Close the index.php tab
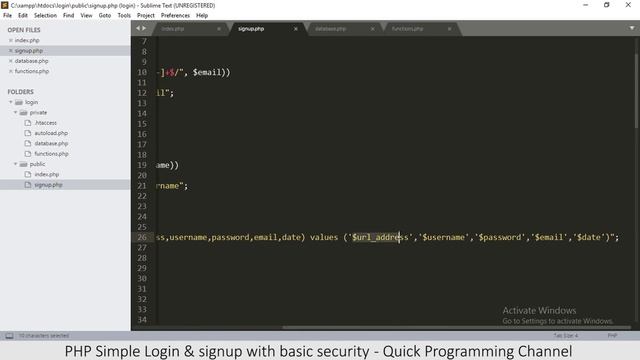This screenshot has width=640, height=360. point(219,29)
